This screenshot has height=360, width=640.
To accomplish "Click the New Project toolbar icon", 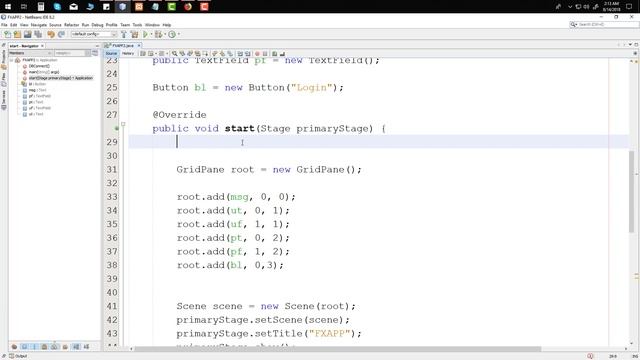I will pos(18,35).
